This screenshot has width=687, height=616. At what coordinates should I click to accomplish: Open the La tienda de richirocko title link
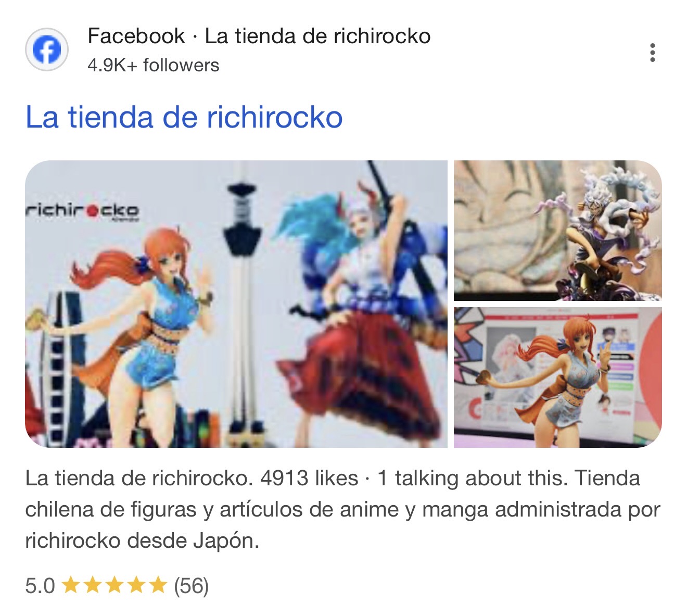coord(184,117)
